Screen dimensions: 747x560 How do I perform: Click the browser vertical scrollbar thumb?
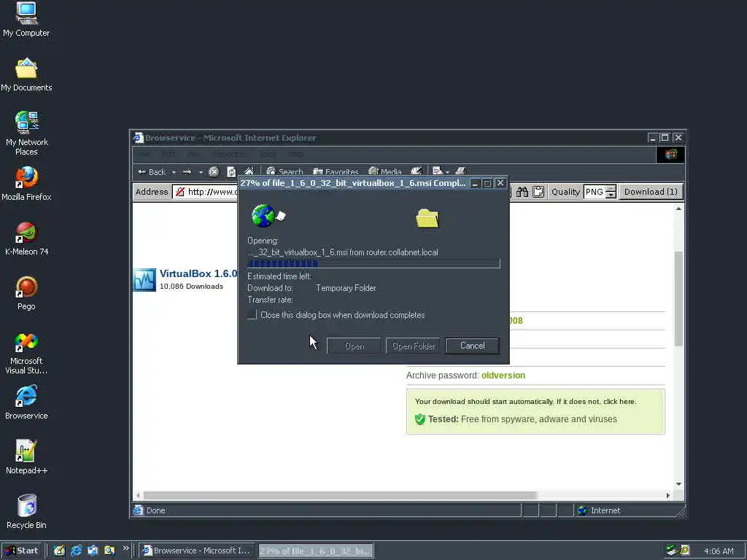pos(678,298)
